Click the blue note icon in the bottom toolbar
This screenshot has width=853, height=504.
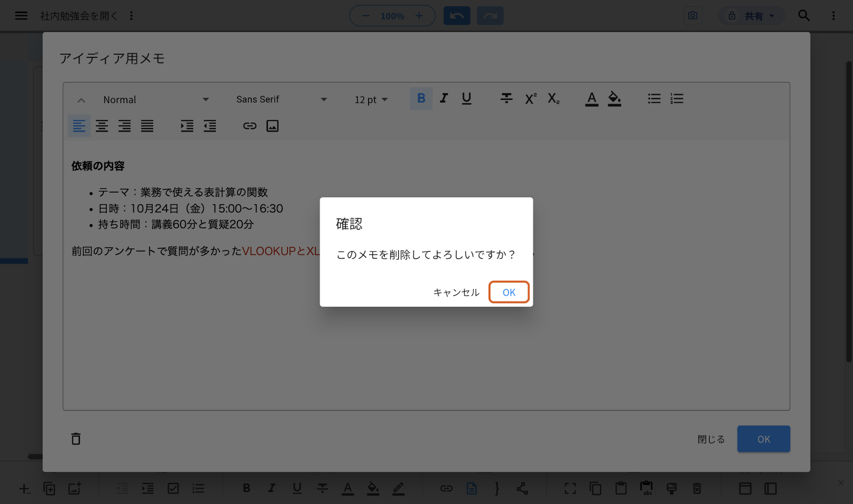(472, 489)
